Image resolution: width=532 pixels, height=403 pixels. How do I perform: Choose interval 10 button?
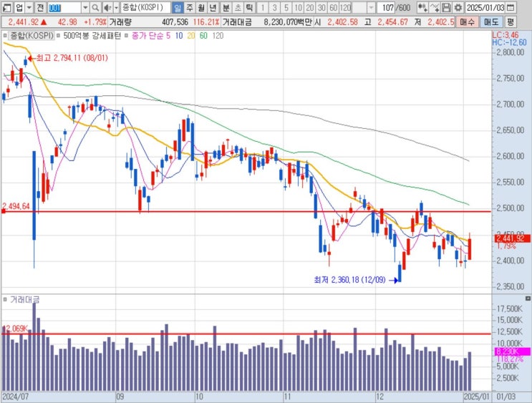point(299,7)
